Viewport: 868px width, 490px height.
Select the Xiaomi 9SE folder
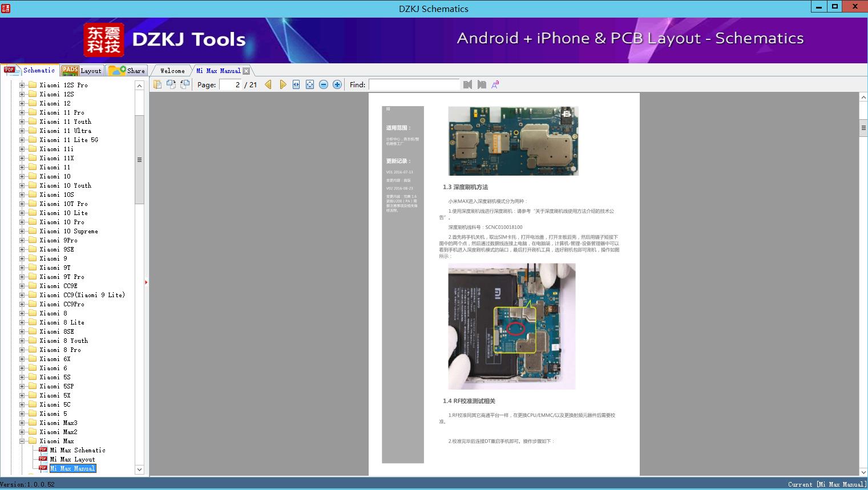tap(56, 249)
